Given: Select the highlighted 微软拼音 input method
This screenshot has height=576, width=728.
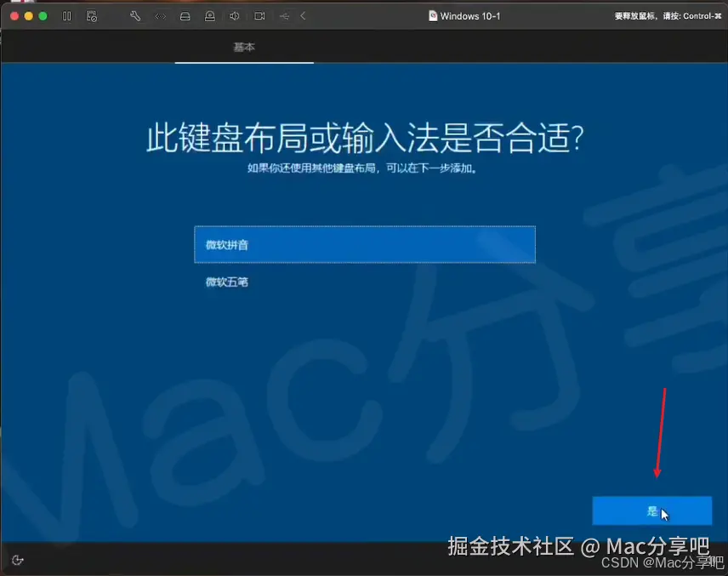Looking at the screenshot, I should tap(364, 244).
